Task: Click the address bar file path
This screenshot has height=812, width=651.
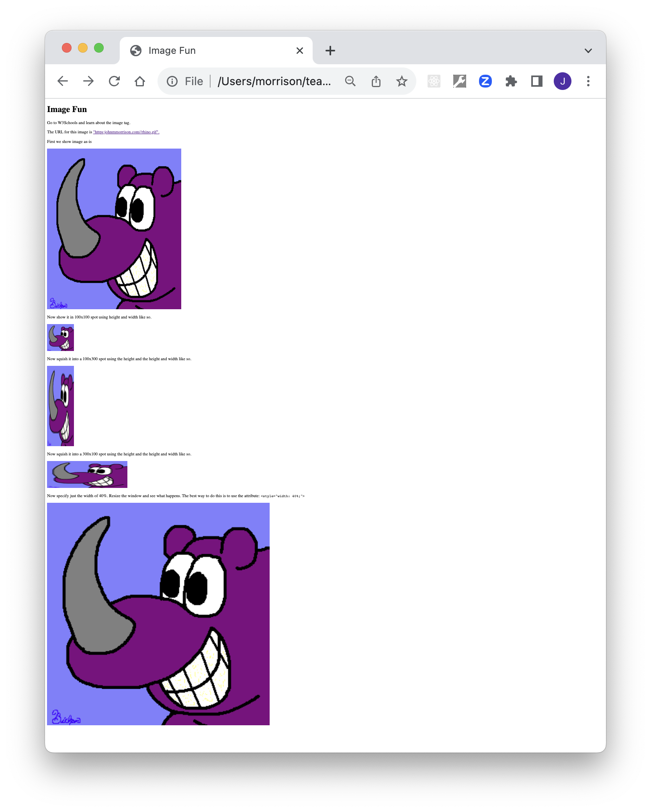Action: tap(274, 82)
